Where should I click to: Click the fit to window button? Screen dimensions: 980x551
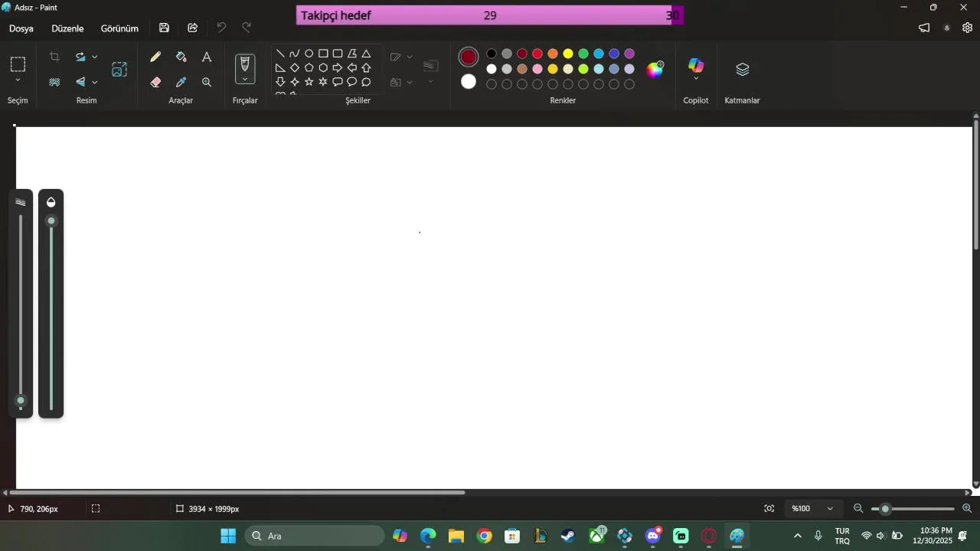click(x=769, y=509)
